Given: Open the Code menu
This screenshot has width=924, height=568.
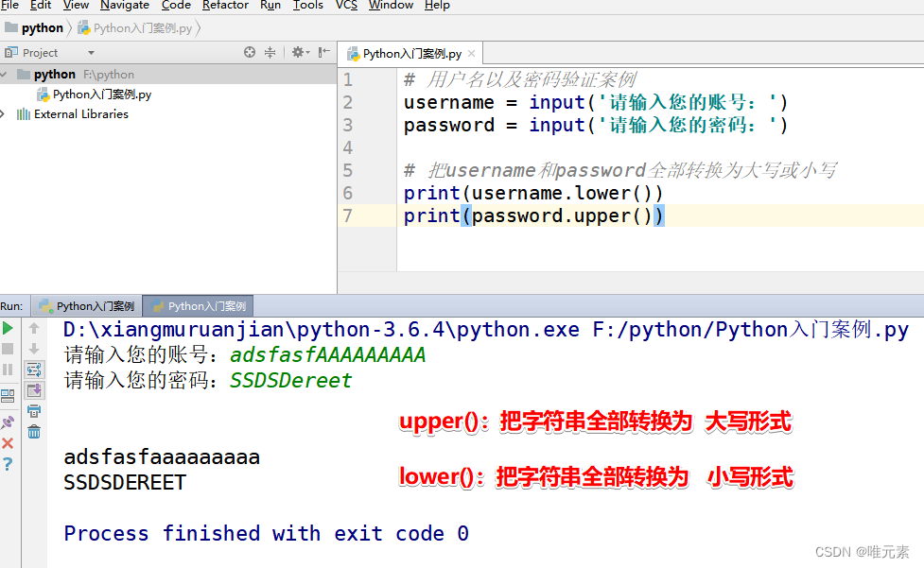Looking at the screenshot, I should 176,6.
